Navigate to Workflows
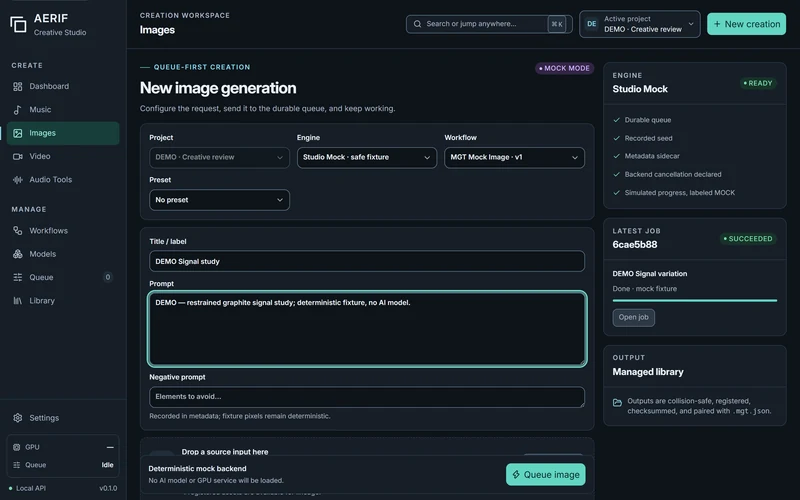Viewport: 800px width, 500px height. (63, 231)
